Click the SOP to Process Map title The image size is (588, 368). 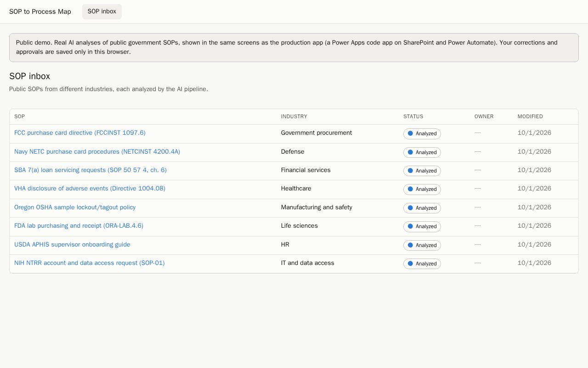pyautogui.click(x=40, y=11)
